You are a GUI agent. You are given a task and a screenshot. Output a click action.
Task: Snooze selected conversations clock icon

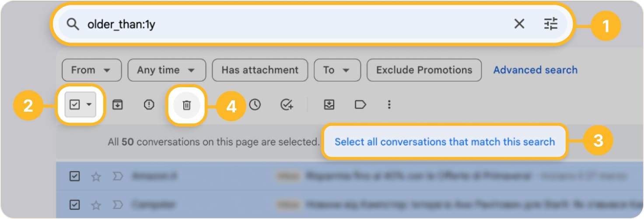255,105
